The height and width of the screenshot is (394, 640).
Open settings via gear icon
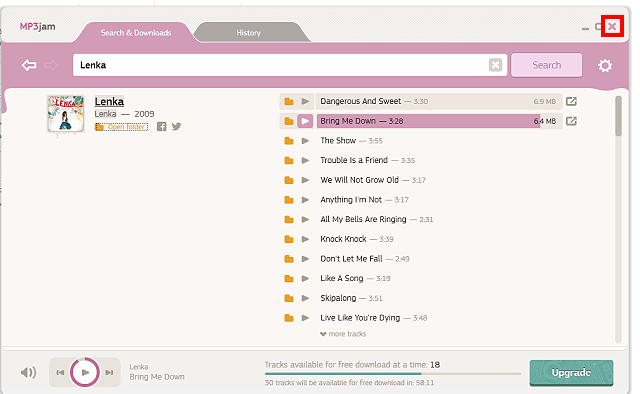tap(605, 65)
